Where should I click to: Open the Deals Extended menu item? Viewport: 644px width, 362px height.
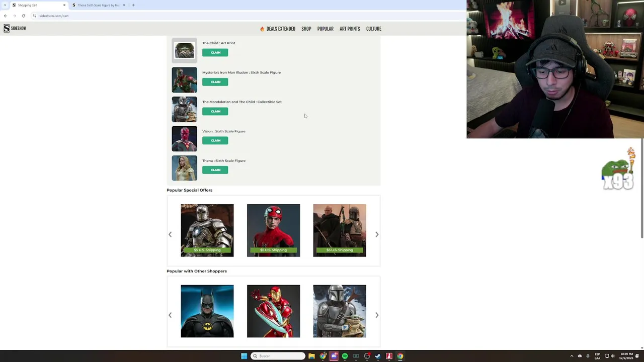point(278,29)
